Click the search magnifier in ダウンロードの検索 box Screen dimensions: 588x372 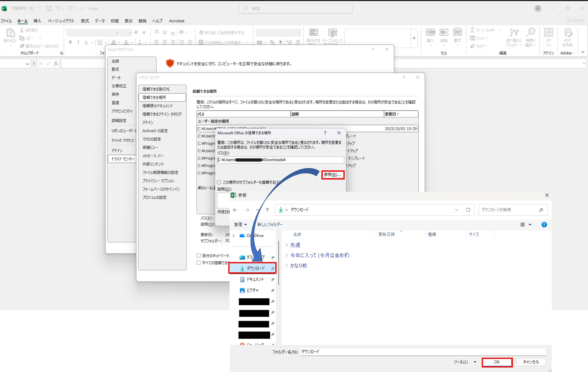point(541,210)
